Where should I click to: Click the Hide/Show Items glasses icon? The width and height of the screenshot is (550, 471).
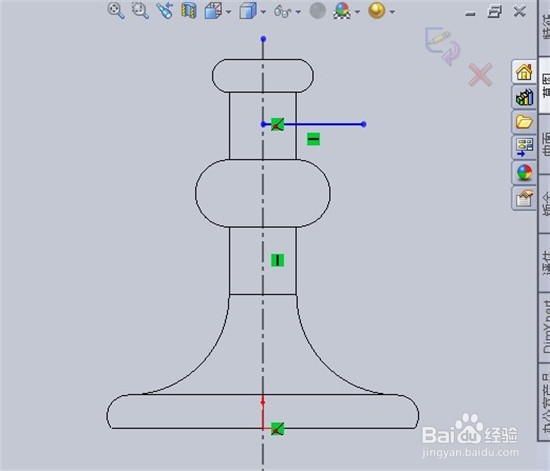(x=283, y=11)
